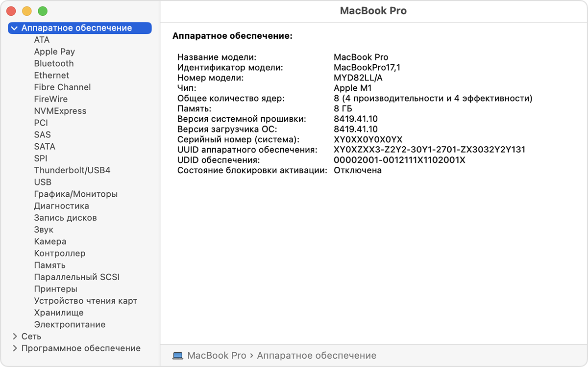The image size is (588, 367).
Task: Collapse the Аппаратное обеспечение section
Action: click(14, 28)
